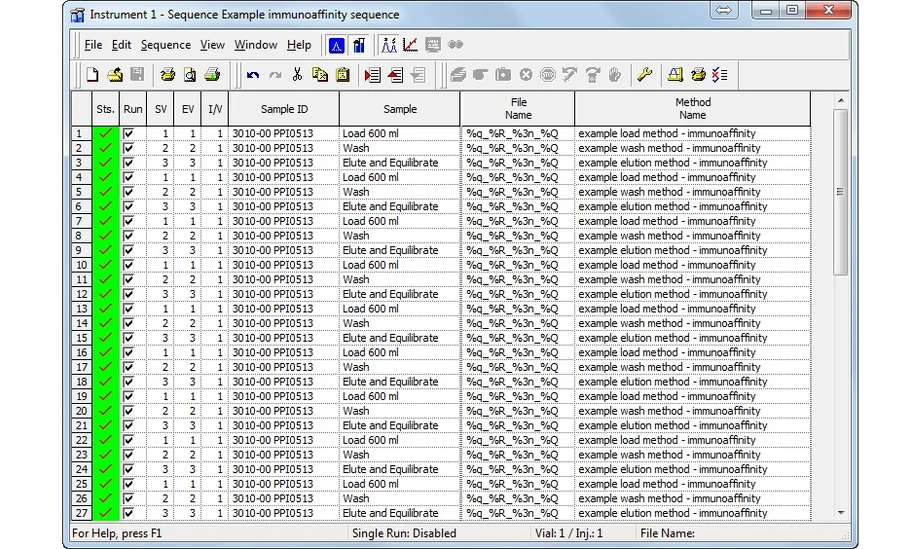
Task: Click the chromatogram peaks icon
Action: click(x=389, y=45)
